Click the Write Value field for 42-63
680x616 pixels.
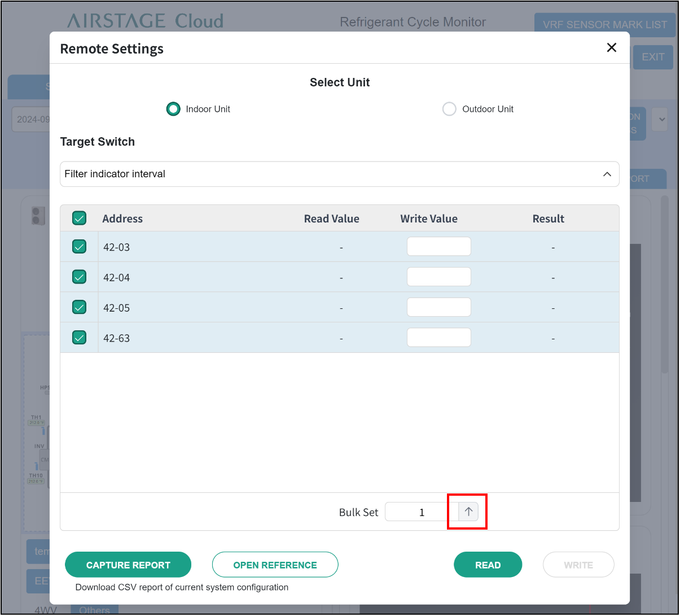(x=438, y=338)
